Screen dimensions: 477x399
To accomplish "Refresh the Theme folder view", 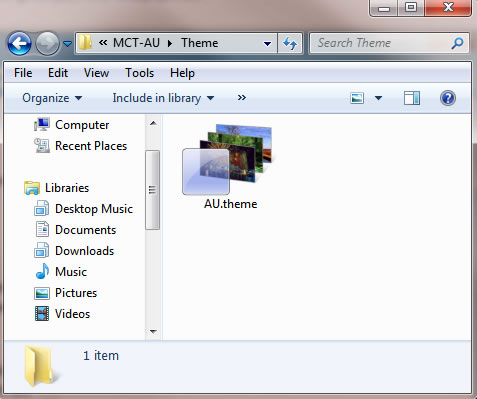I will [290, 43].
